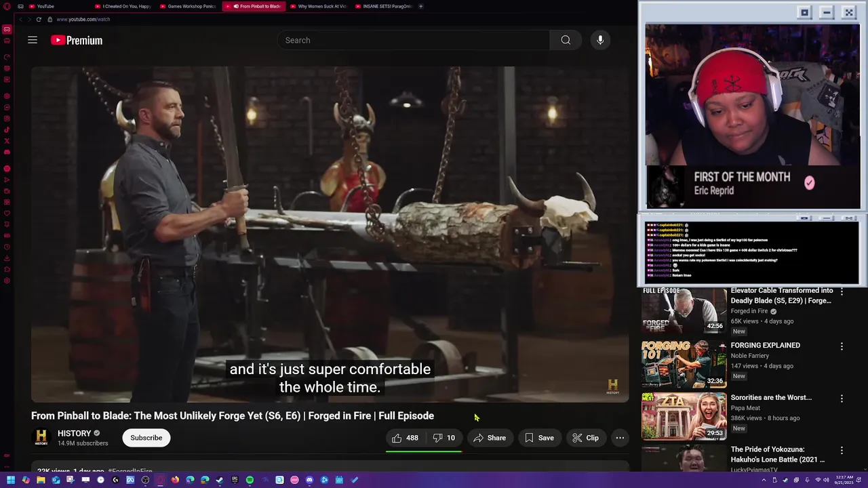Start voice search with the microphone

pyautogui.click(x=600, y=40)
